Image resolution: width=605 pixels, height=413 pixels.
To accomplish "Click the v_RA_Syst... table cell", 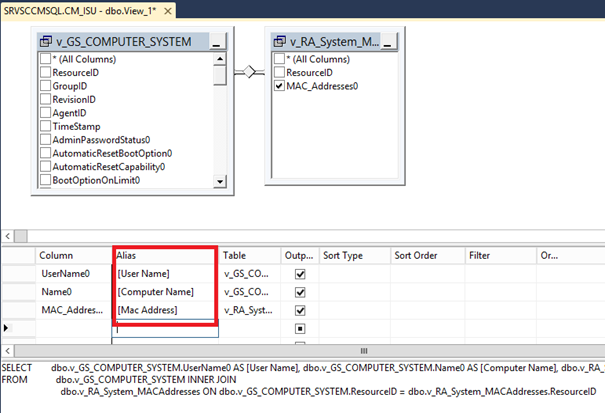I will pyautogui.click(x=250, y=310).
